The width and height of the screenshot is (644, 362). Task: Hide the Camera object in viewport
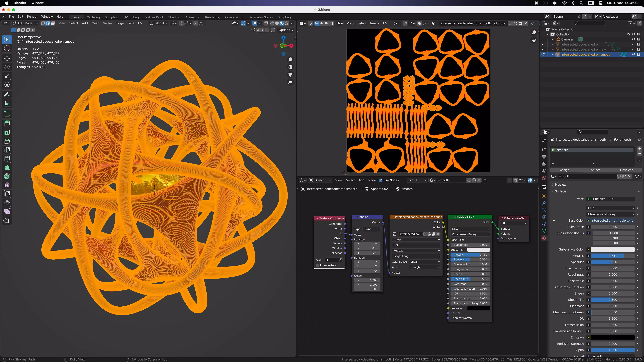pos(634,39)
